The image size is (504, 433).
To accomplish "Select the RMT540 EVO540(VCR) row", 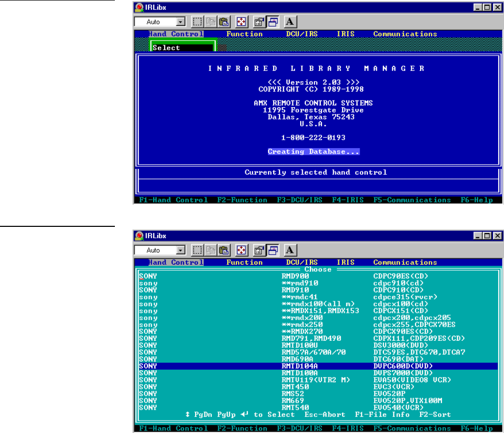I will point(318,408).
